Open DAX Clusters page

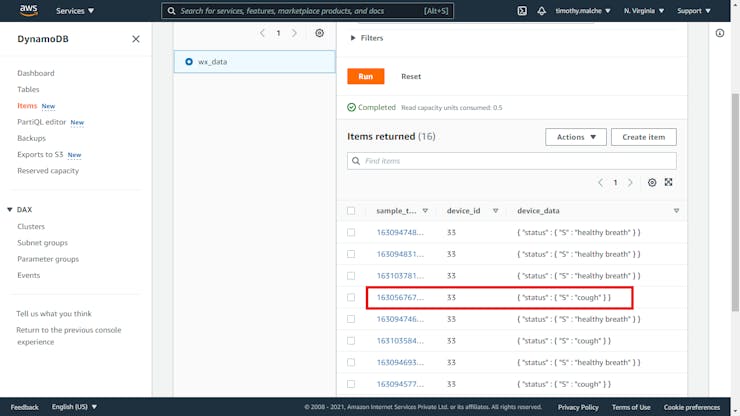[x=31, y=227]
